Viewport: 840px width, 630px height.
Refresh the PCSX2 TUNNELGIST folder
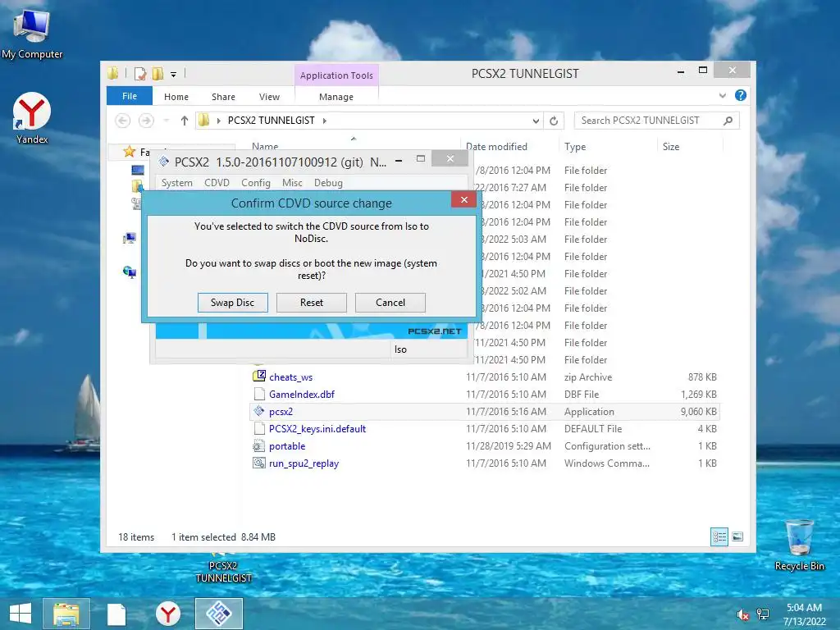(x=554, y=121)
